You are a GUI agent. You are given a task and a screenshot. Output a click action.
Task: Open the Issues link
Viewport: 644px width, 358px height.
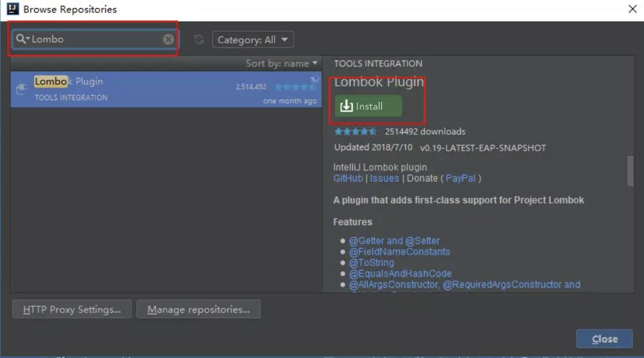tap(385, 178)
